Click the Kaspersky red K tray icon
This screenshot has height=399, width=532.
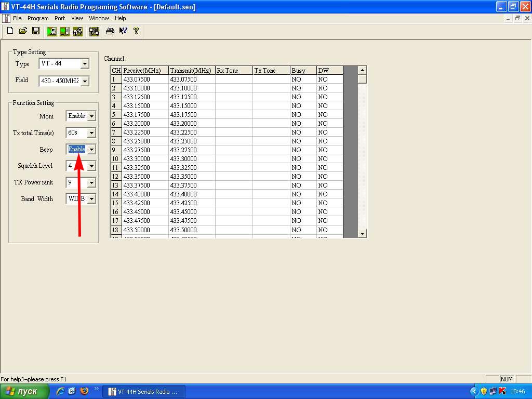coord(502,391)
